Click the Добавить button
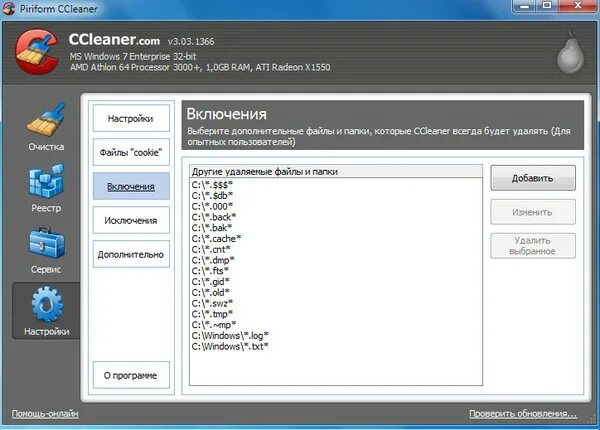Viewport: 600px width, 430px height. click(x=533, y=178)
